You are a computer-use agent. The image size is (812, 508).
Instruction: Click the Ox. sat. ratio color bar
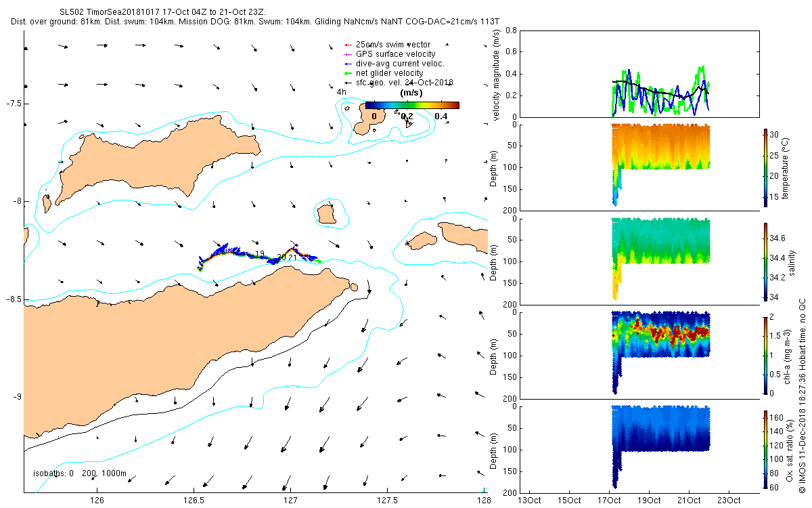click(x=765, y=449)
